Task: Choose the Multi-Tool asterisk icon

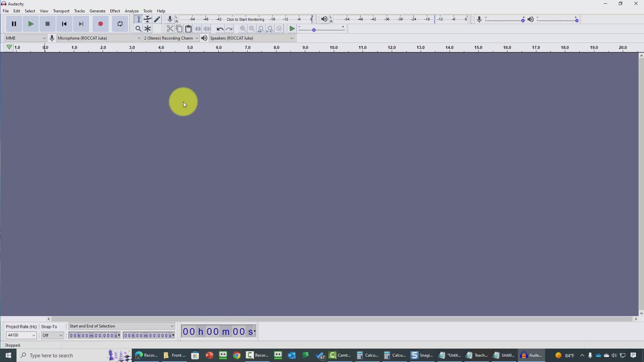Action: [148, 29]
